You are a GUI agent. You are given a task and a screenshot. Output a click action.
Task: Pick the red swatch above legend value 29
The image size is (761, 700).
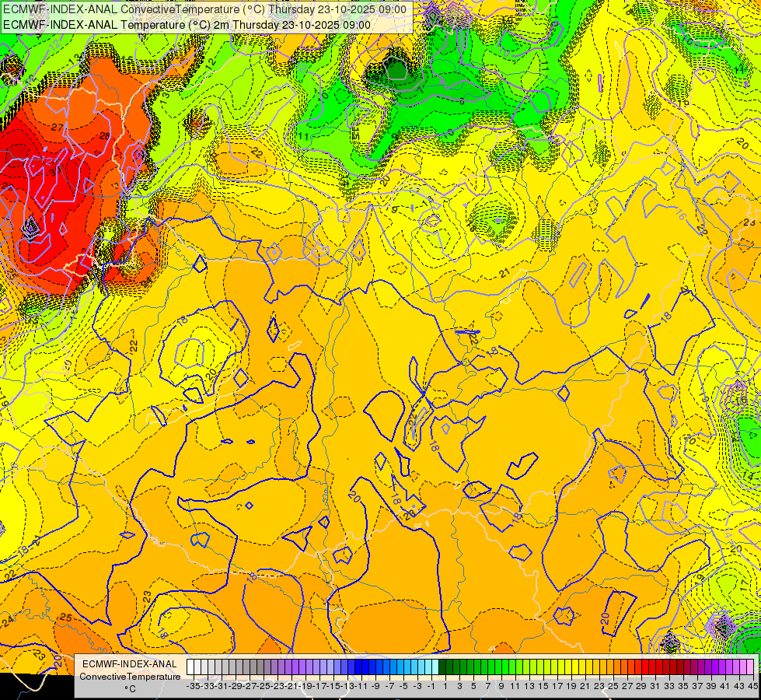click(638, 667)
